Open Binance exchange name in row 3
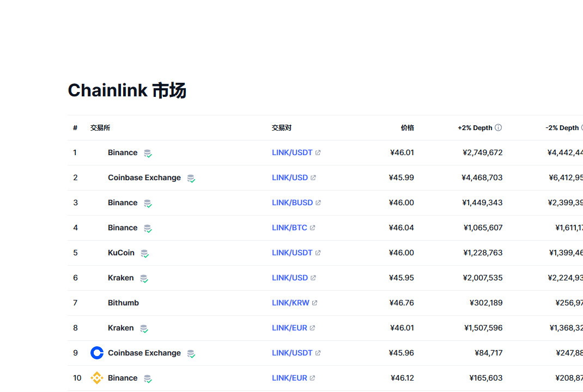The width and height of the screenshot is (583, 392). [x=123, y=203]
